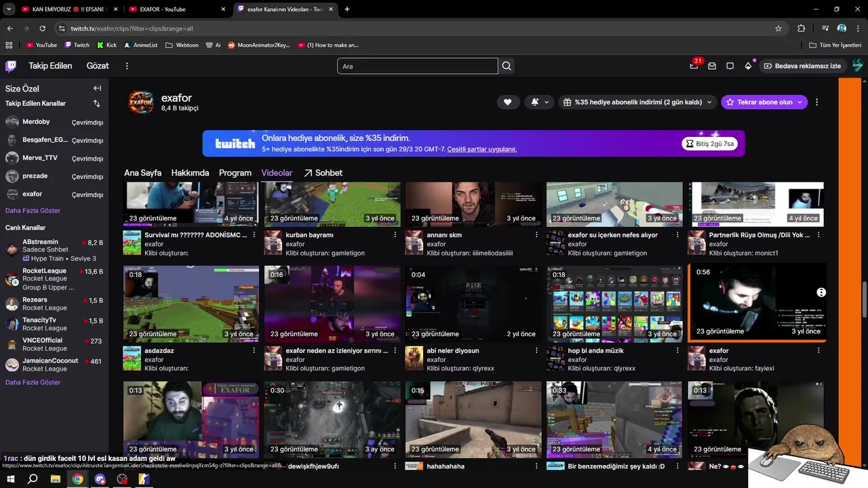The height and width of the screenshot is (488, 868).
Task: Open RocketLeague live channel in sidebar
Action: (x=54, y=279)
